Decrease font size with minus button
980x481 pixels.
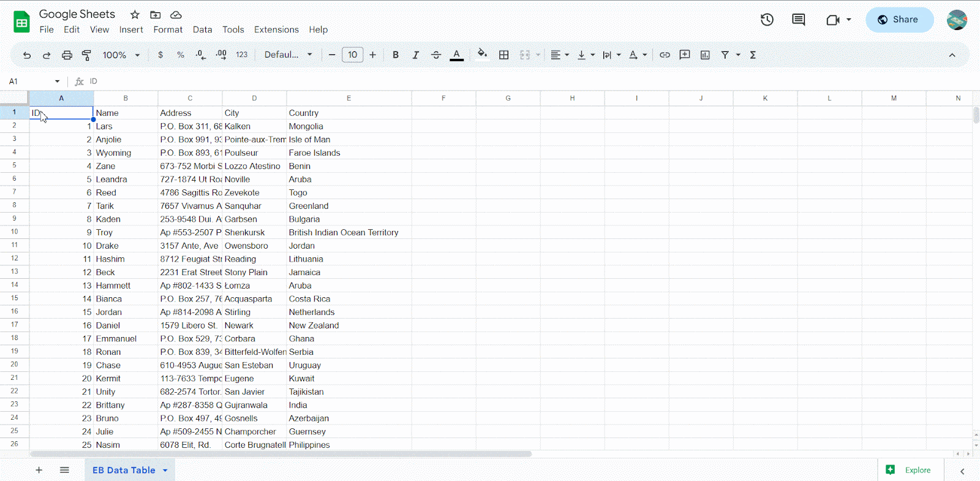coord(332,55)
